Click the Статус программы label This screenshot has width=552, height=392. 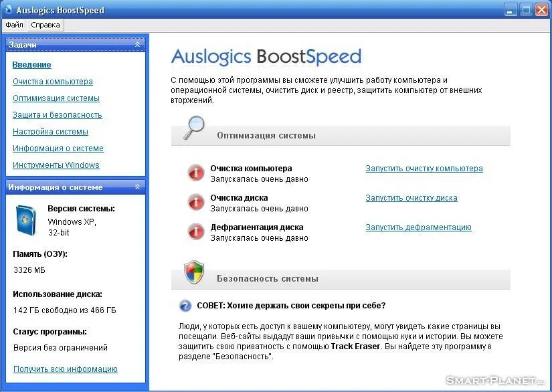50,332
